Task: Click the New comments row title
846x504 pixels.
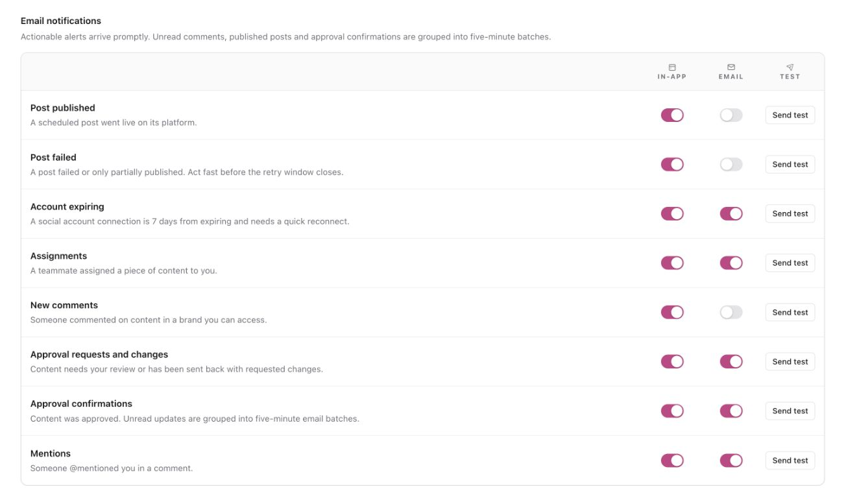Action: (64, 305)
